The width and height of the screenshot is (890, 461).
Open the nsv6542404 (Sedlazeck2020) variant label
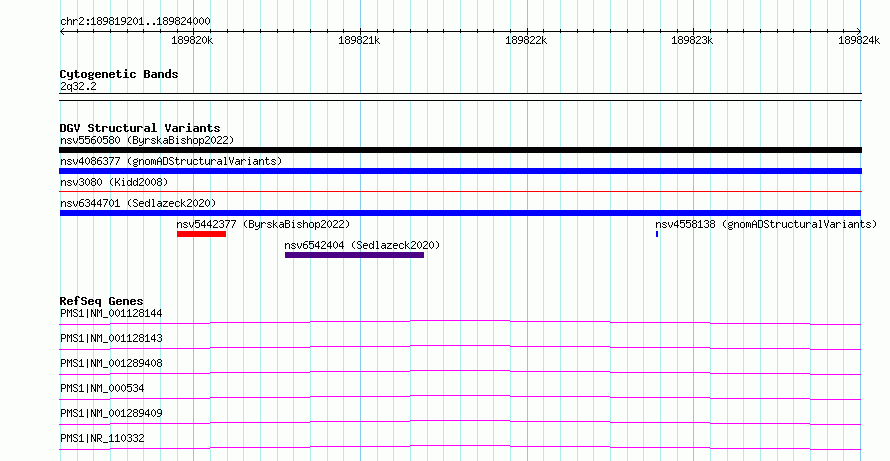362,245
